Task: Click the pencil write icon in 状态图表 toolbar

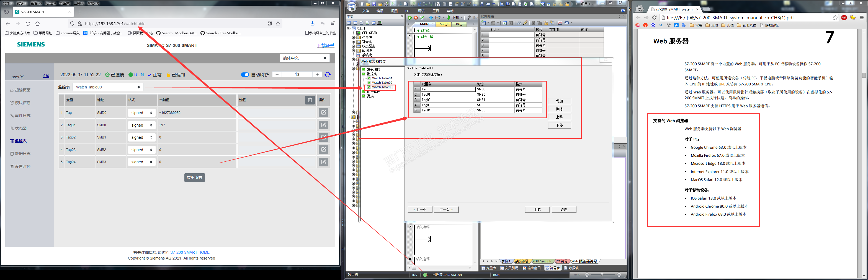Action: (x=525, y=23)
